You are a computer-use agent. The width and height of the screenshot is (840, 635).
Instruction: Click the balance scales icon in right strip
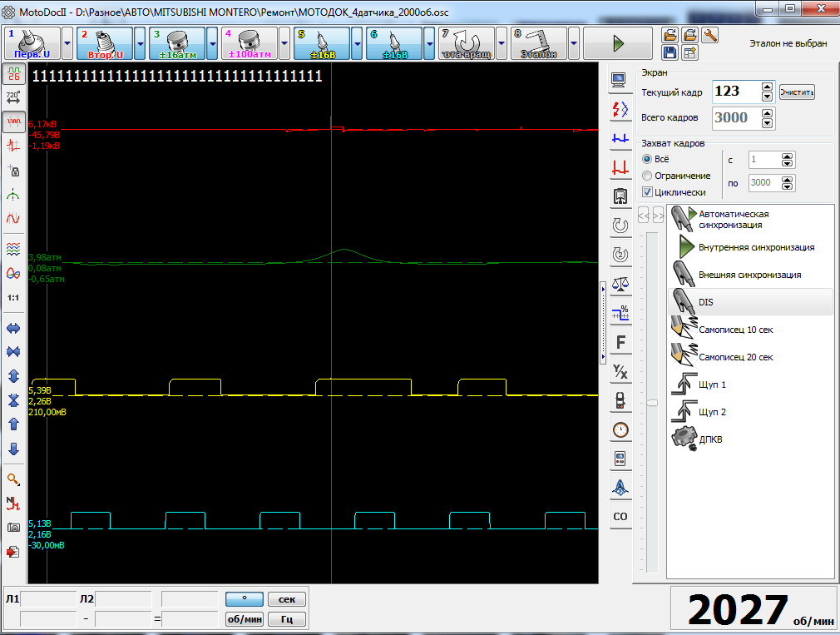point(620,283)
